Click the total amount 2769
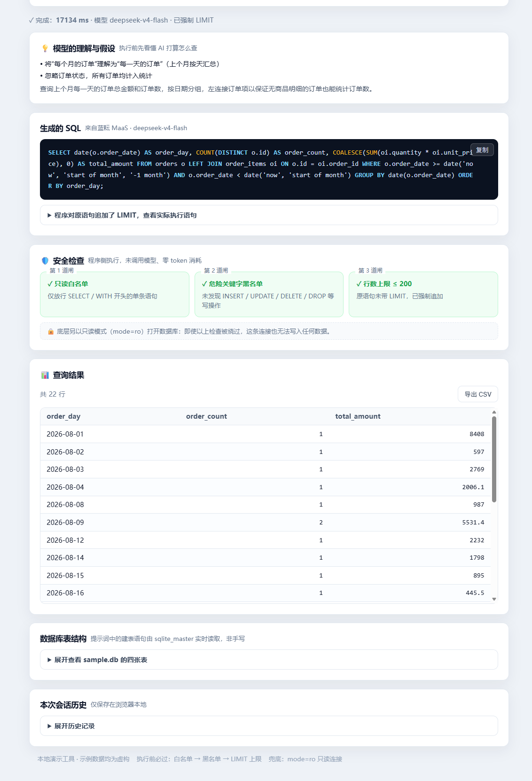The image size is (532, 781). pos(477,469)
